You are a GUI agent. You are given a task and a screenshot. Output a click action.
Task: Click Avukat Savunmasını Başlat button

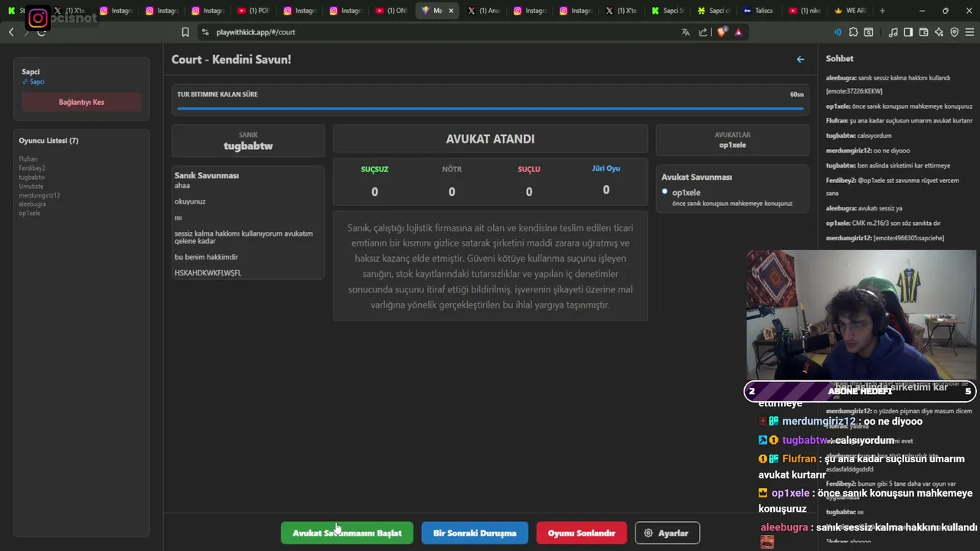(x=347, y=533)
